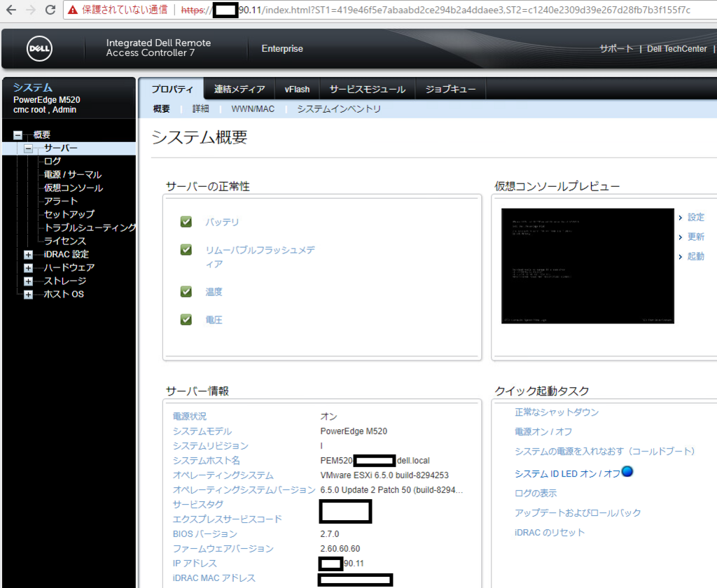Select ライセンス in the sidebar tree

(x=65, y=241)
